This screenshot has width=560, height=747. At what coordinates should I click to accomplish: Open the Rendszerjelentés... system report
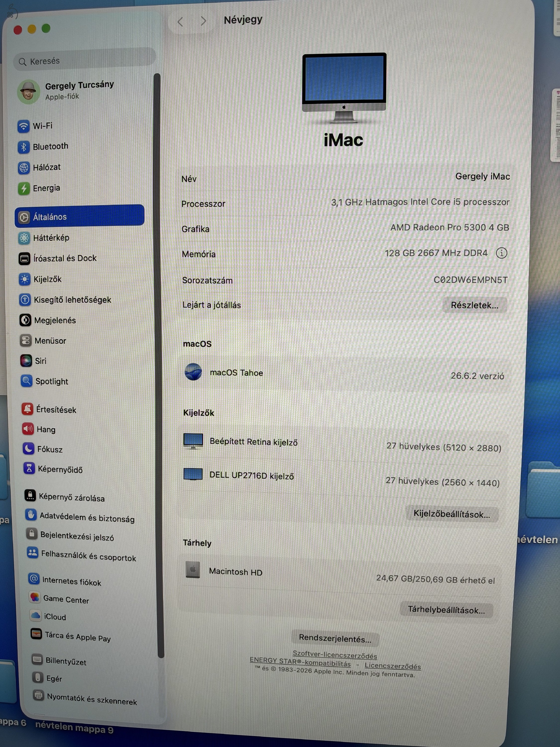click(335, 638)
